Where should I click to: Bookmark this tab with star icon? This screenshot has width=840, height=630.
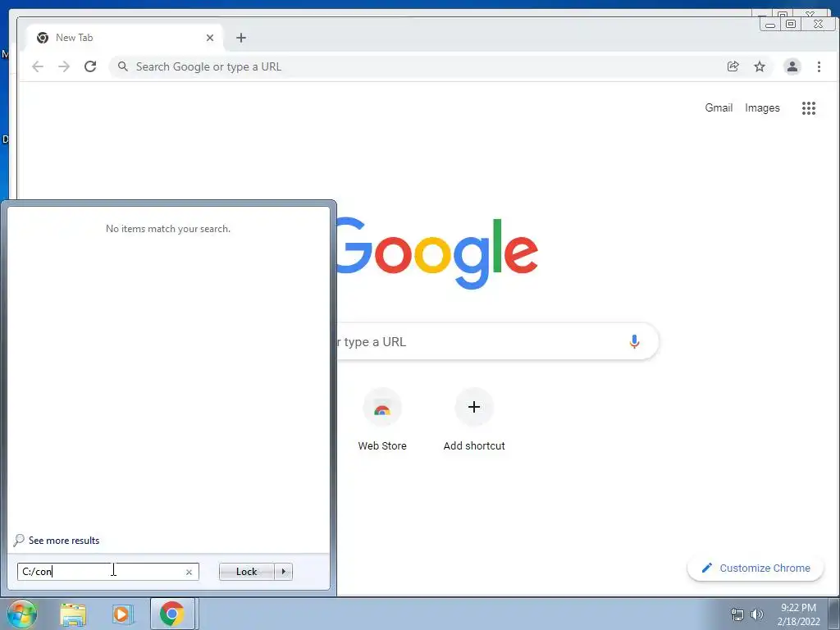coord(760,66)
